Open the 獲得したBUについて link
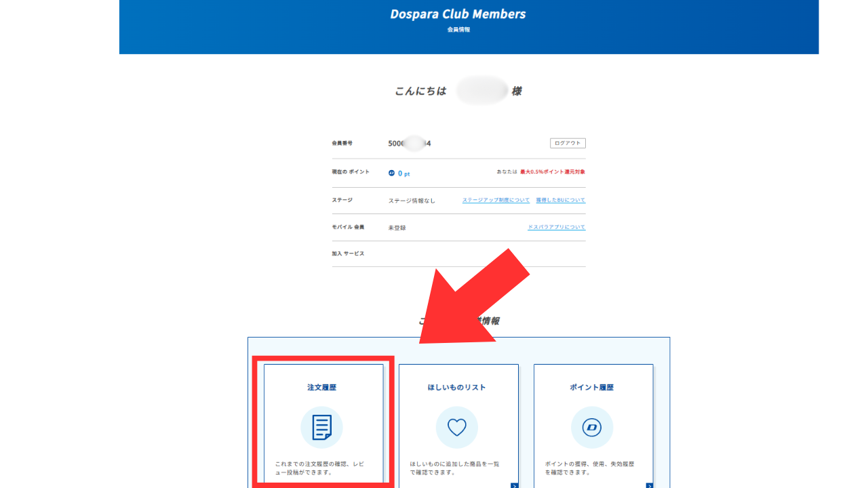 pyautogui.click(x=560, y=201)
